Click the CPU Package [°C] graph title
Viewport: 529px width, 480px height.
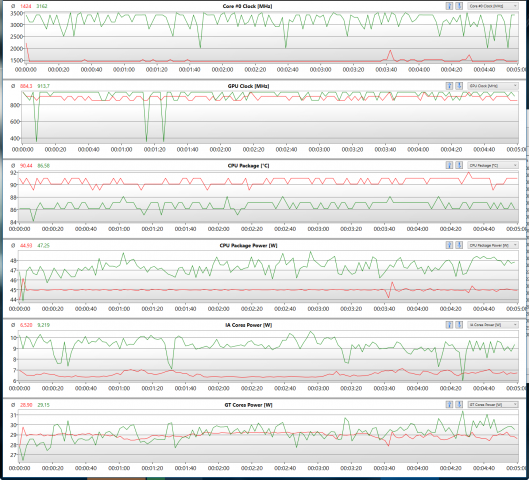point(248,166)
